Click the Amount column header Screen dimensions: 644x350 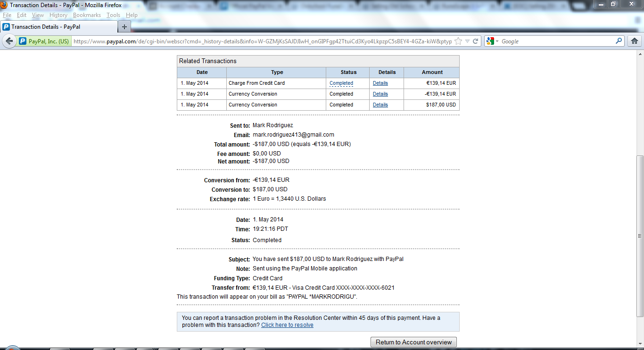point(432,73)
